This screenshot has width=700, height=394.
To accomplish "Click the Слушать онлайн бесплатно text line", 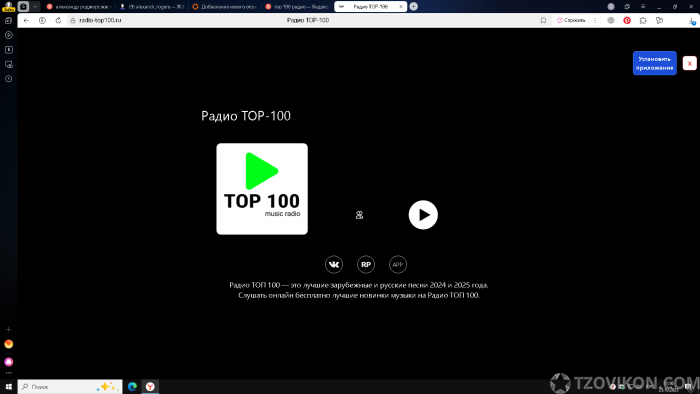I will (359, 295).
